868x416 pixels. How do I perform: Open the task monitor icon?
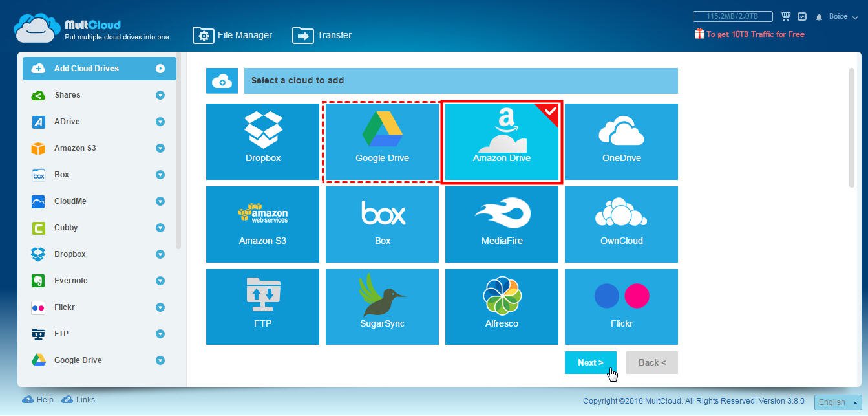(802, 16)
